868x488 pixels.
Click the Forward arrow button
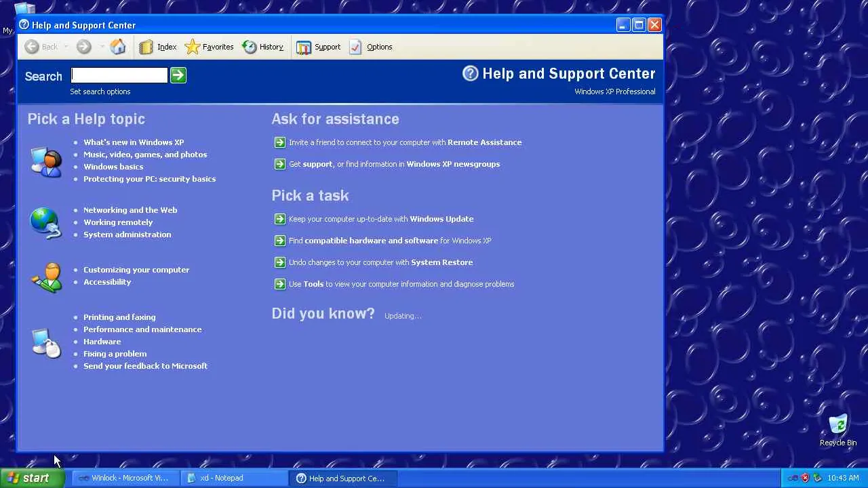pos(83,47)
